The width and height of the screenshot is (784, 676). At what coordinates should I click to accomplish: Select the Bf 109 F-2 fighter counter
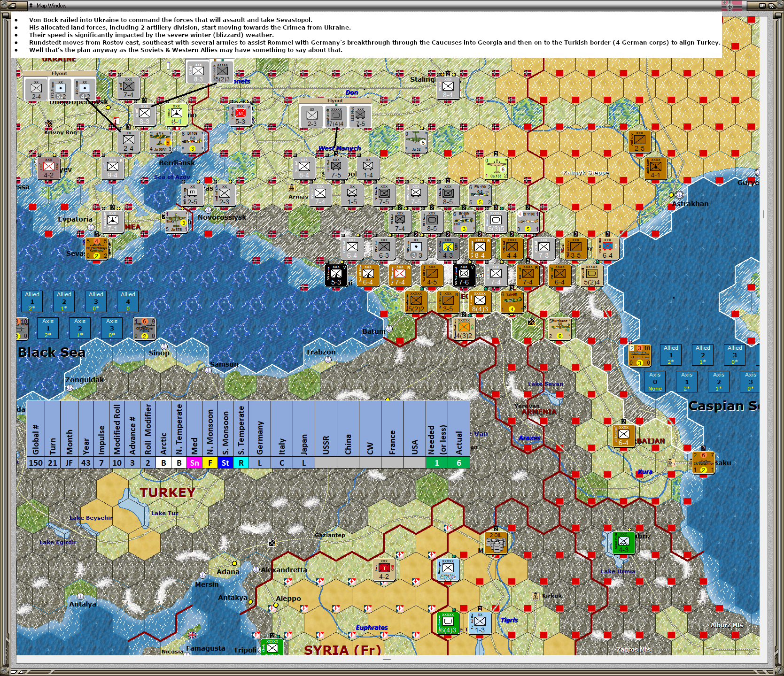[192, 141]
